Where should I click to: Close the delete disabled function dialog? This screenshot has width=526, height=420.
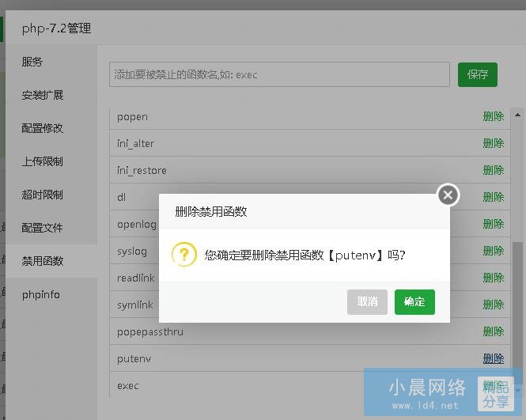tap(448, 195)
